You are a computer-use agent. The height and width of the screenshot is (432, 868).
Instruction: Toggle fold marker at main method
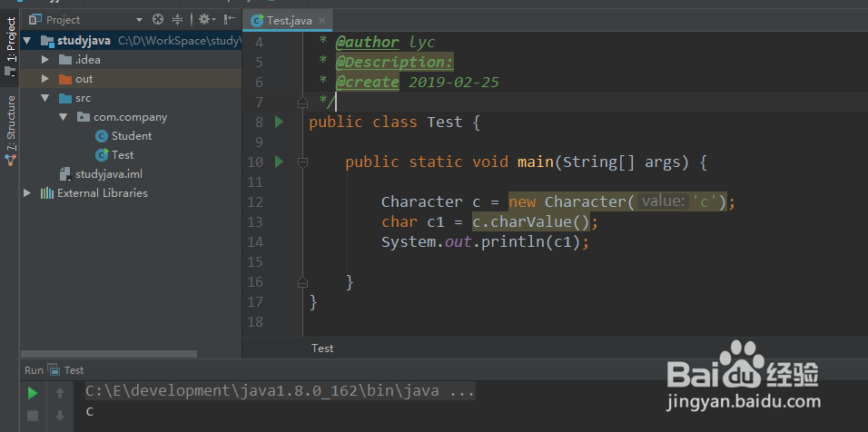[x=302, y=162]
